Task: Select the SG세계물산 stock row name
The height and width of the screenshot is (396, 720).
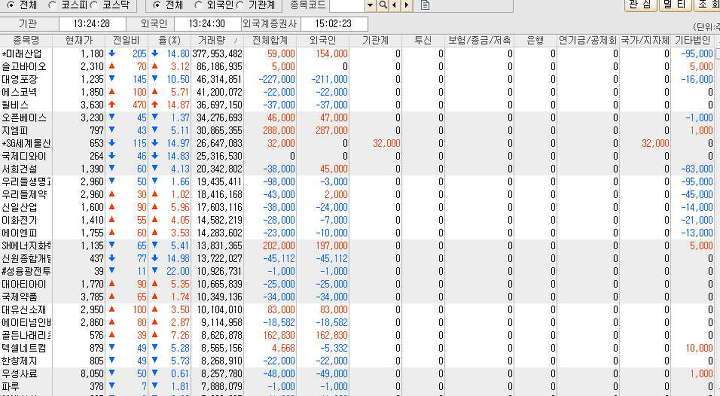Action: pyautogui.click(x=26, y=144)
